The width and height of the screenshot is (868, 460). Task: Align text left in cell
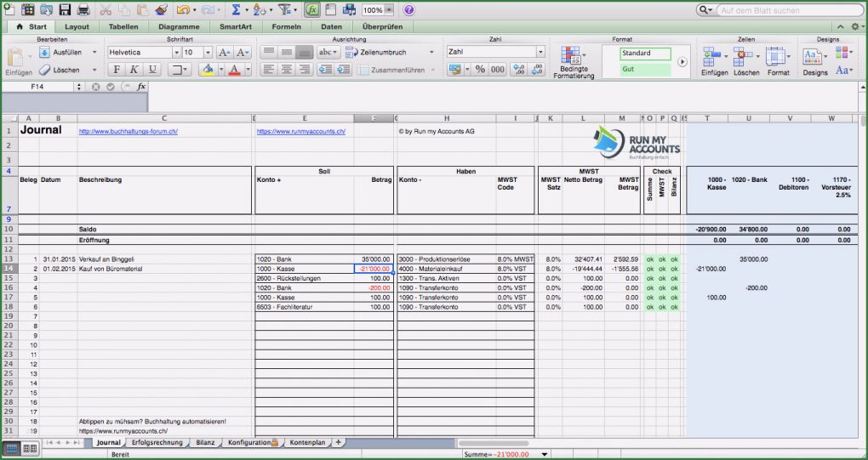point(268,70)
